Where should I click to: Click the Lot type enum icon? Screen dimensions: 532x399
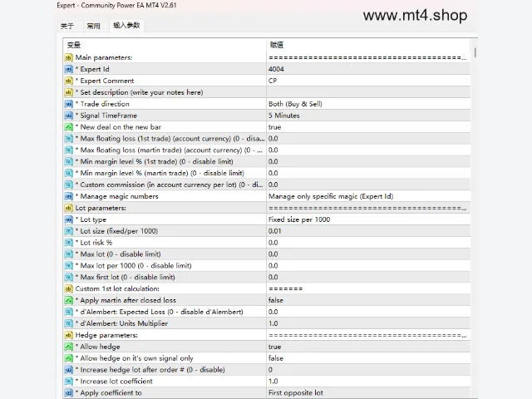coord(68,219)
